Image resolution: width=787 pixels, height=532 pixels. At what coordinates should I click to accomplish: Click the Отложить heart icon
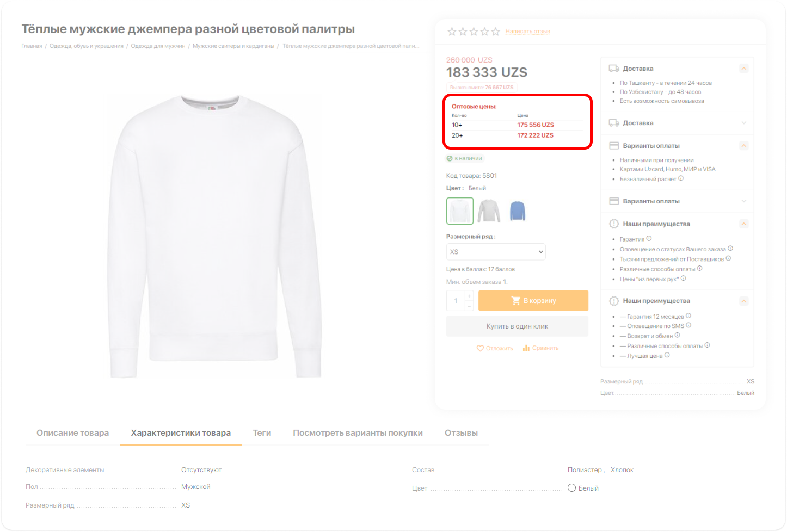(x=480, y=348)
